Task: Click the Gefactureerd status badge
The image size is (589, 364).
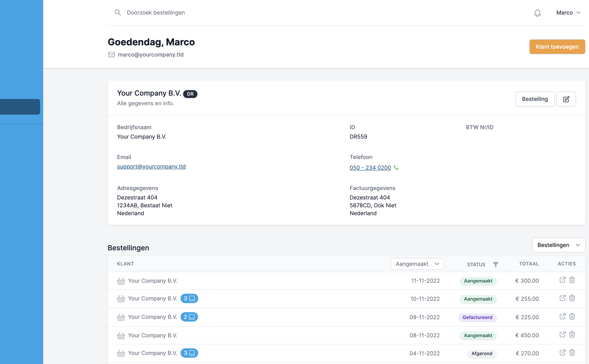Action: [477, 317]
